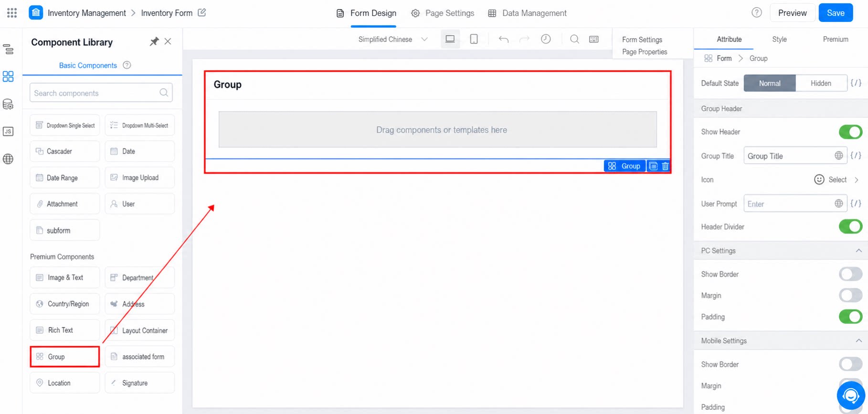Click the Preview button
The image size is (868, 414).
pyautogui.click(x=792, y=13)
